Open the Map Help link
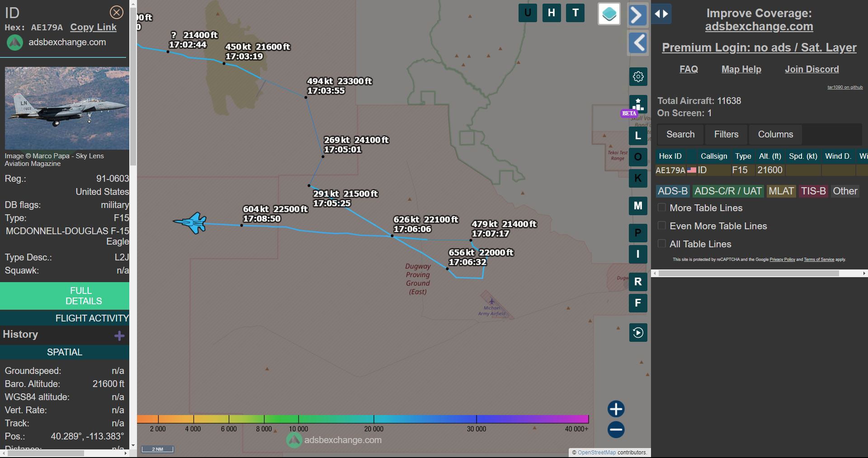This screenshot has height=458, width=868. [x=741, y=69]
